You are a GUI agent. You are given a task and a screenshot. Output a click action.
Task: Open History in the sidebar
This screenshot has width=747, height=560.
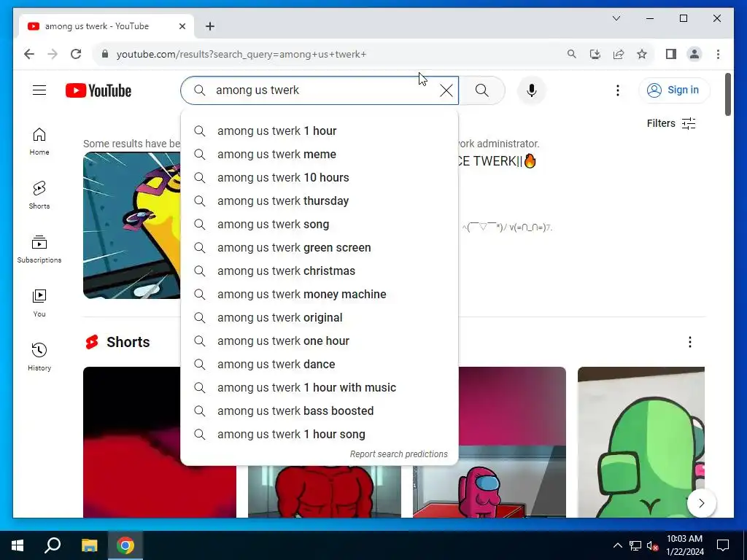(39, 357)
